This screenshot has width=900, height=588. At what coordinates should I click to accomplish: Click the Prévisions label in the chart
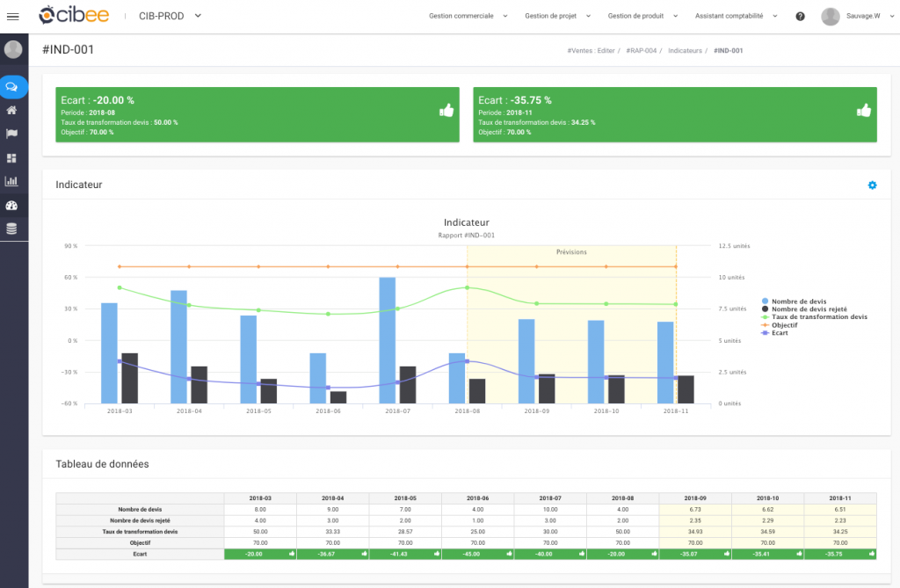tap(571, 252)
